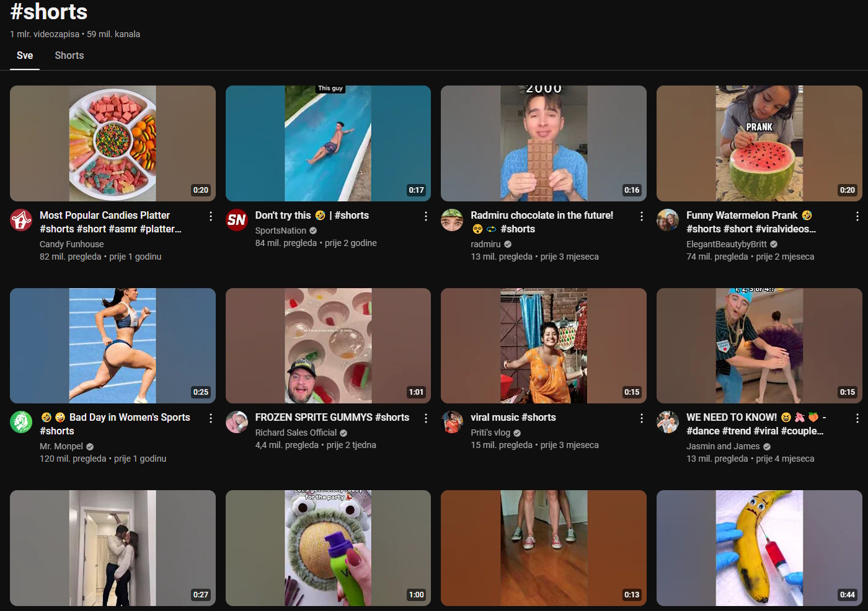Viewport: 868px width, 611px height.
Task: Select the Sve tab
Action: (x=25, y=56)
